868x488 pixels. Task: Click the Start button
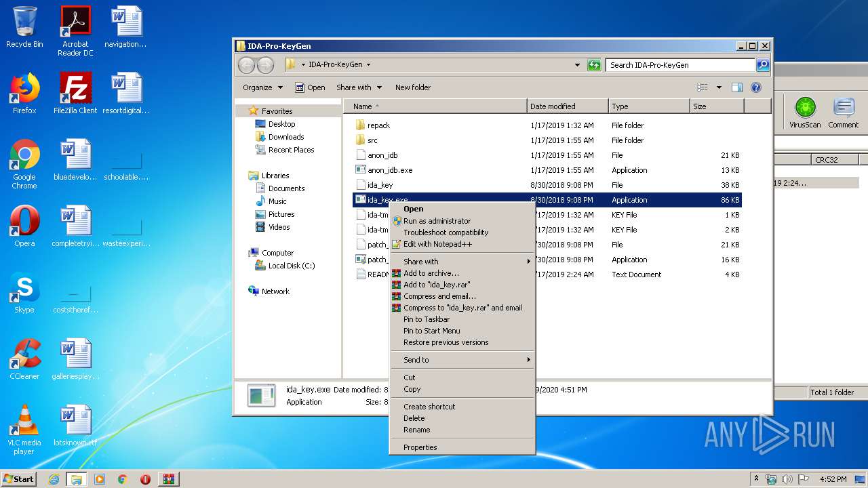[19, 479]
